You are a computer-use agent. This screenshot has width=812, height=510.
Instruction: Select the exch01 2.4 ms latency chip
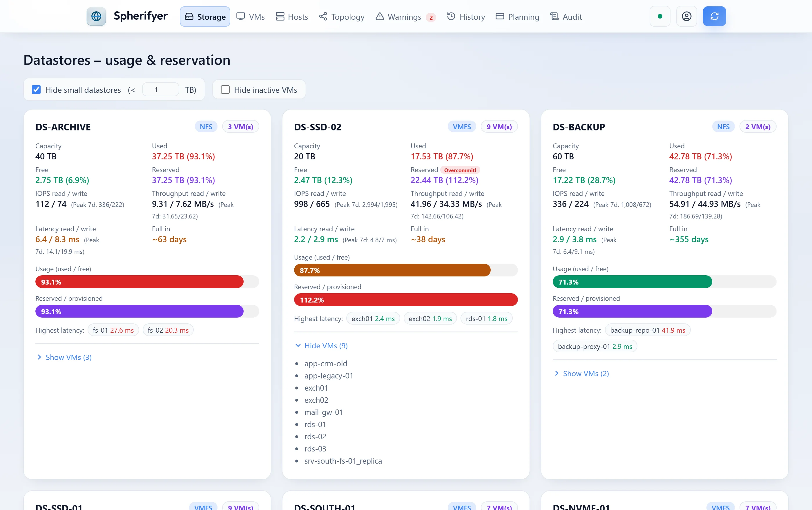373,319
